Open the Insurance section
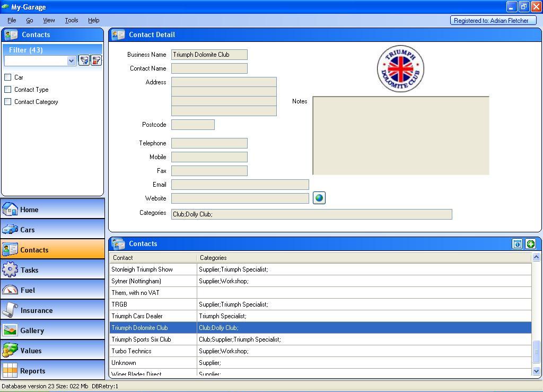The width and height of the screenshot is (543, 392). click(x=52, y=310)
